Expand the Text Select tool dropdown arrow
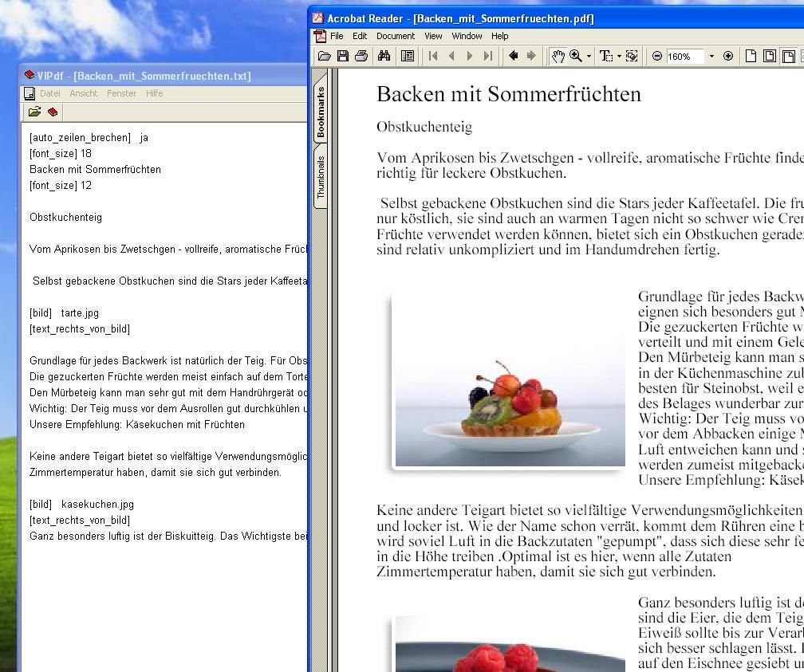The width and height of the screenshot is (804, 672). coord(619,57)
